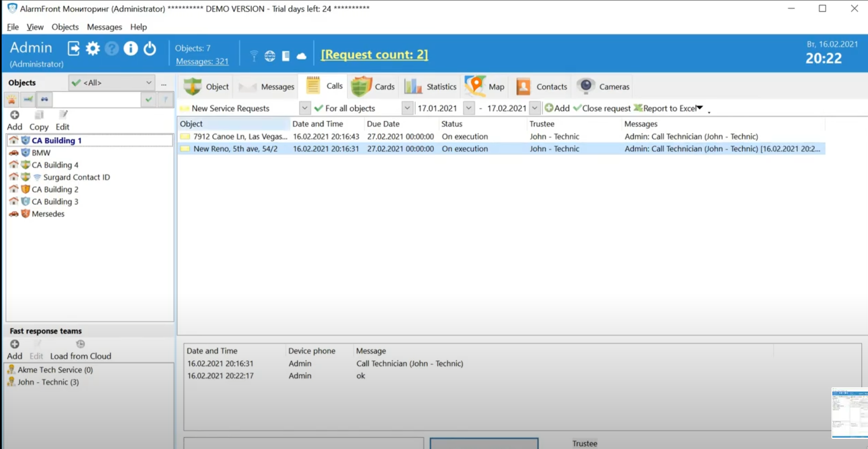Switch to the Messages tab
This screenshot has height=449, width=868.
[x=266, y=86]
